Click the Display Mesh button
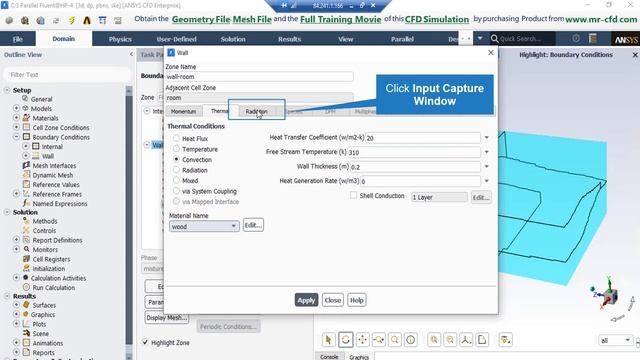 tap(167, 318)
